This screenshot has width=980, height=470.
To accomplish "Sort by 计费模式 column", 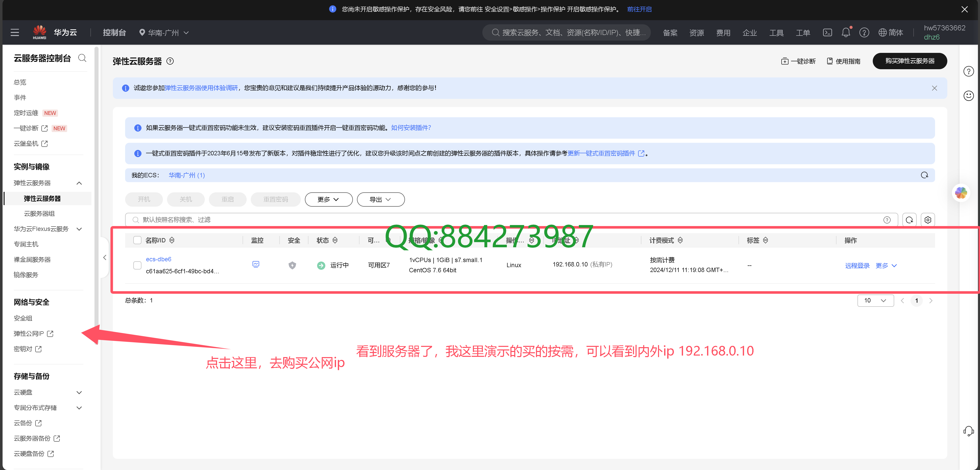I will (x=680, y=240).
